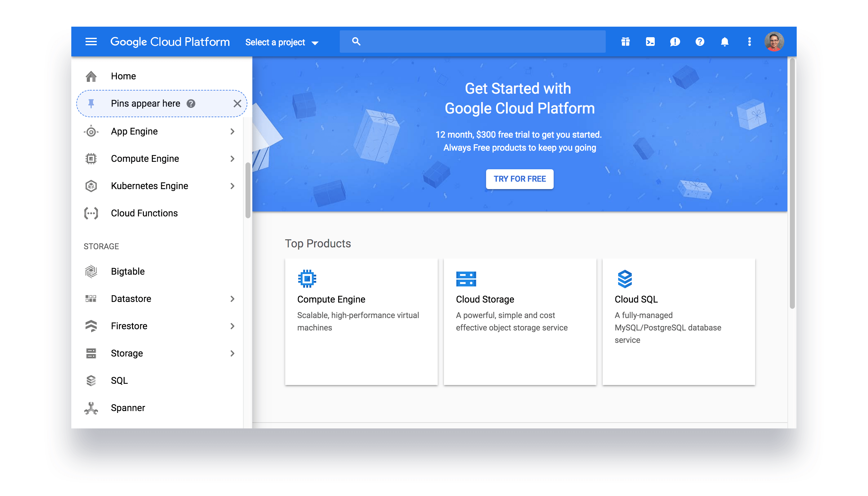Click the Spanner icon
Image resolution: width=868 pixels, height=496 pixels.
coord(91,408)
